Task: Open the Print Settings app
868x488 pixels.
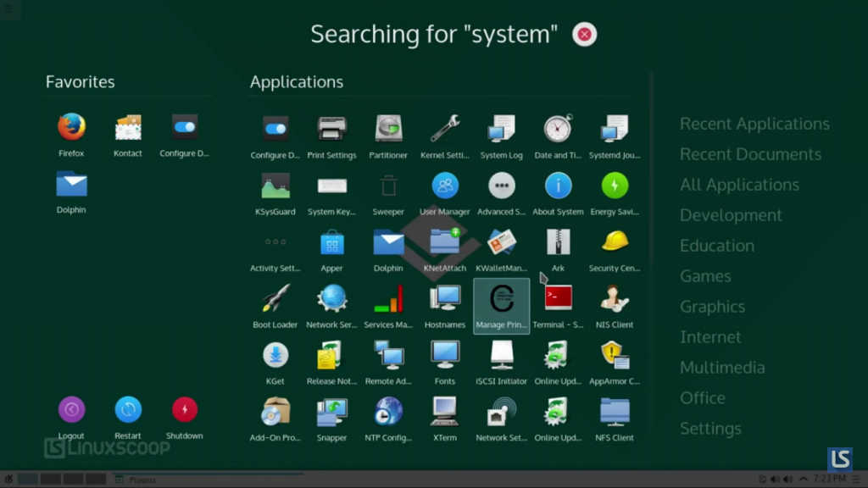Action: 331,130
